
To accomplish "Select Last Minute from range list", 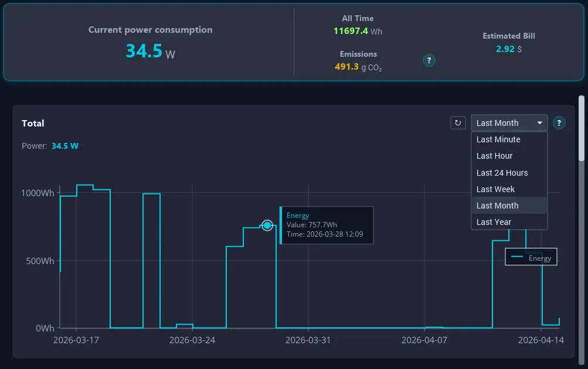I will pos(509,139).
